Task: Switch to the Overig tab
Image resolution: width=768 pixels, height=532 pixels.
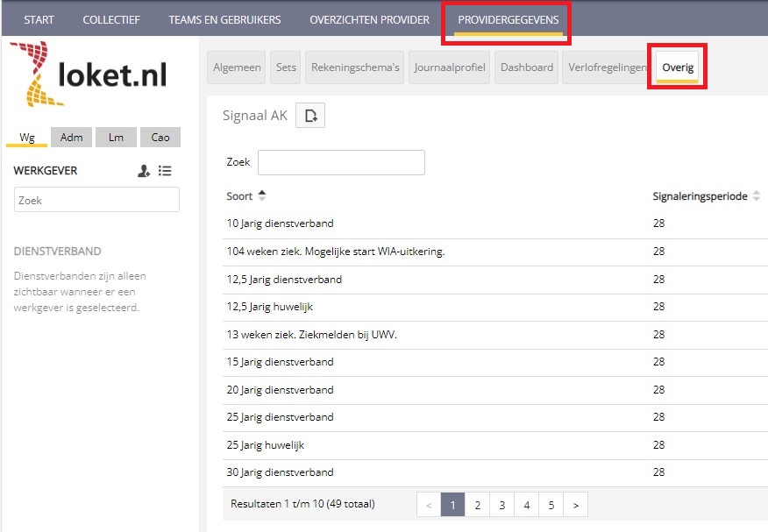Action: [678, 67]
